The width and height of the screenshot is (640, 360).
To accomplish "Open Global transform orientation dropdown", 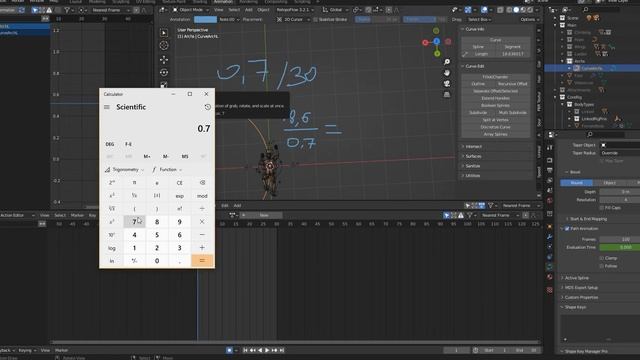I will coord(336,10).
